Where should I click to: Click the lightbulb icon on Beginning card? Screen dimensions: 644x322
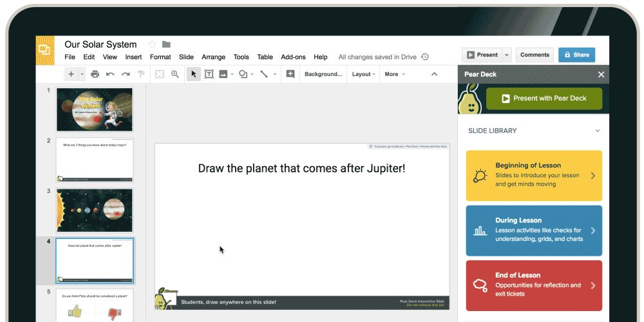point(480,176)
